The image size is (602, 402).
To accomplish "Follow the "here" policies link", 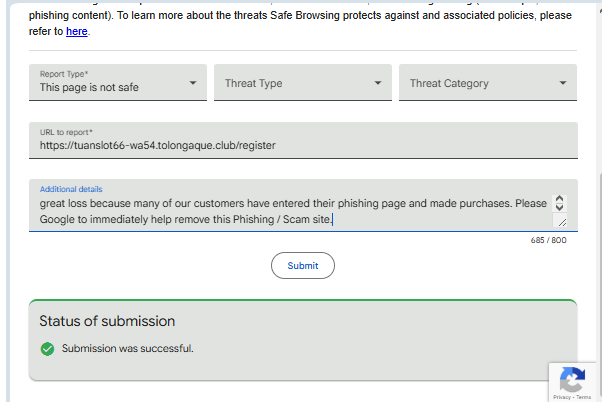I will point(77,32).
